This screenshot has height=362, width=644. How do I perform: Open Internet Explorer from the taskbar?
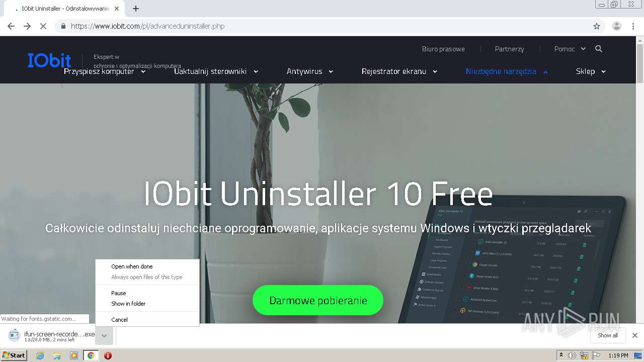pos(40,355)
